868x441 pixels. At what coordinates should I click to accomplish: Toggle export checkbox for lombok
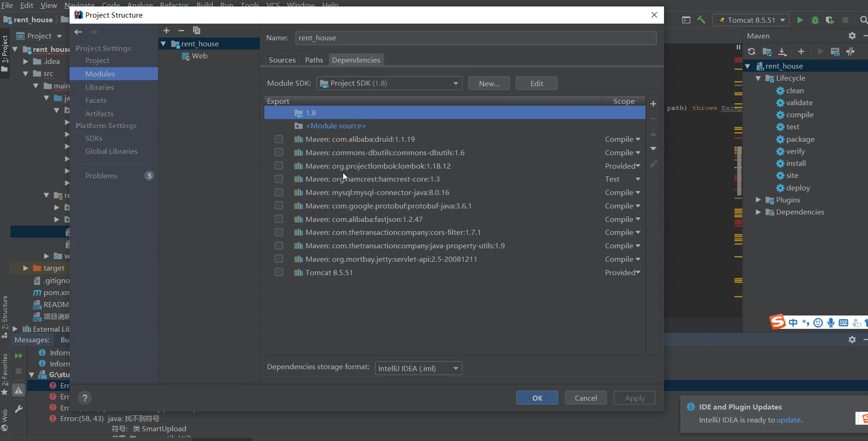[x=279, y=166]
